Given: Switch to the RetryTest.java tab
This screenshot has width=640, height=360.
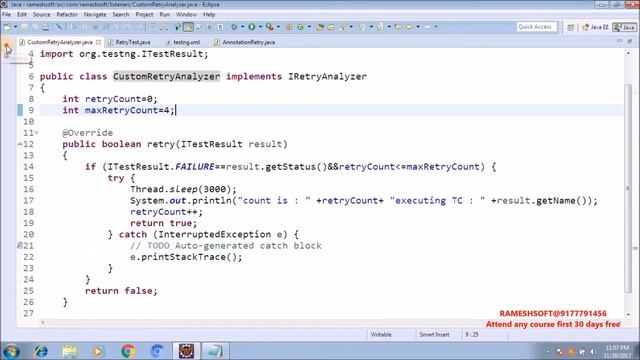Looking at the screenshot, I should (133, 42).
